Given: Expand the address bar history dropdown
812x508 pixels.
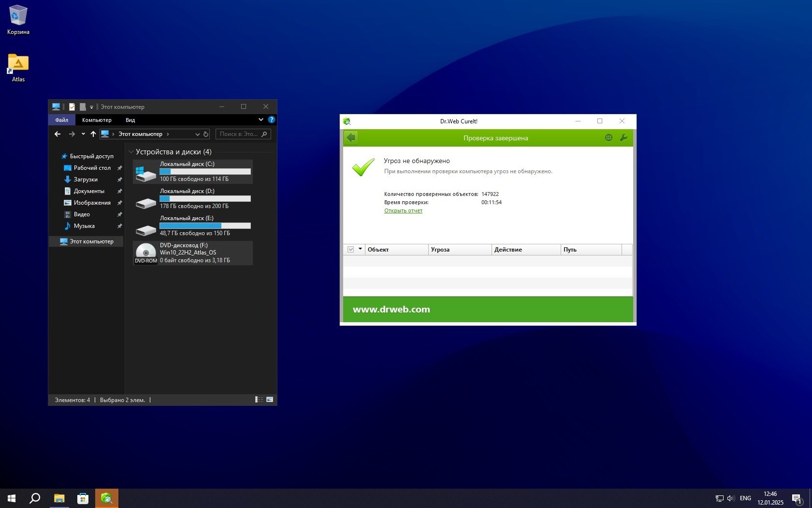Looking at the screenshot, I should click(x=197, y=134).
